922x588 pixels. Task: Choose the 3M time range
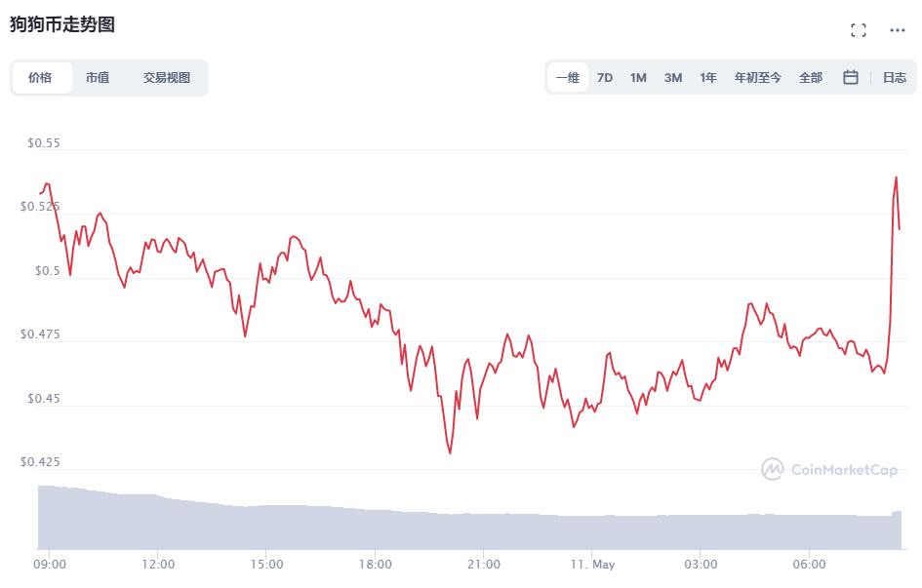[x=673, y=78]
